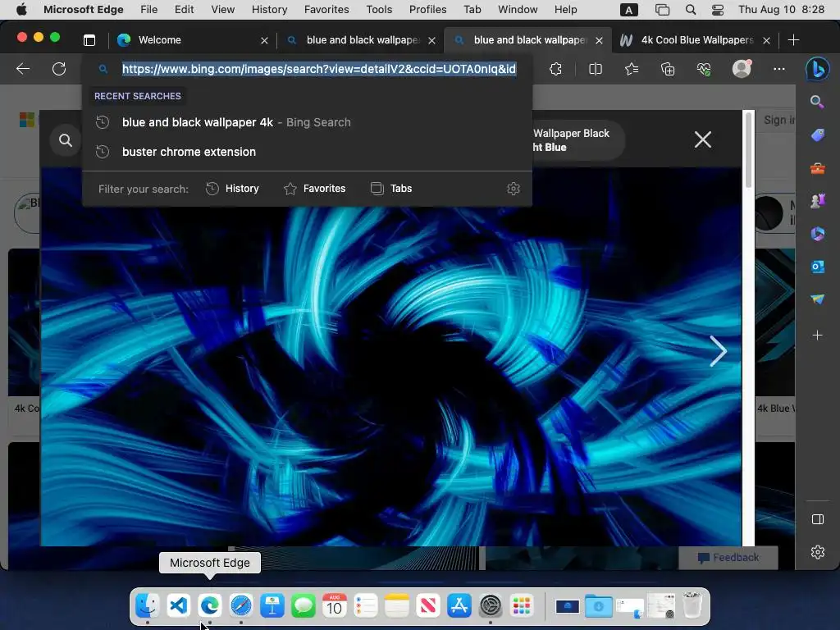
Task: Select recent search buster chrome extension
Action: 307,152
